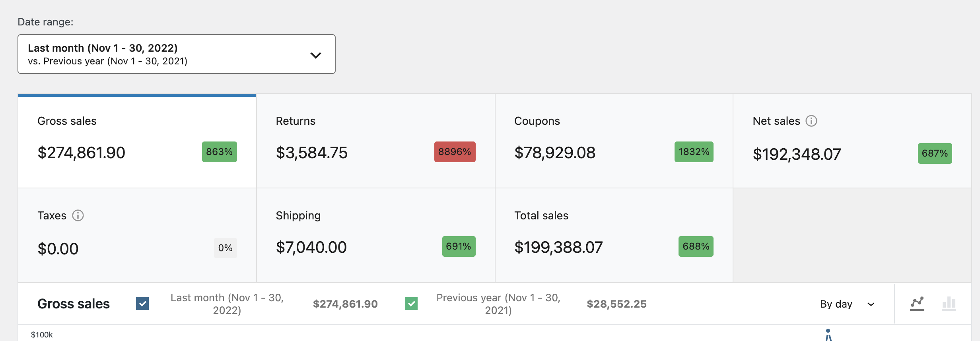Switch to line chart view
Image resolution: width=980 pixels, height=341 pixels.
917,304
